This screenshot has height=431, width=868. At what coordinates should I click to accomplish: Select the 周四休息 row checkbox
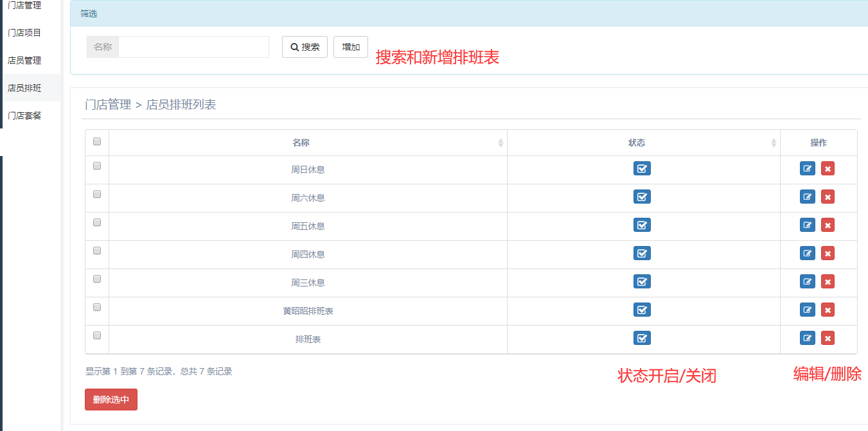(97, 251)
